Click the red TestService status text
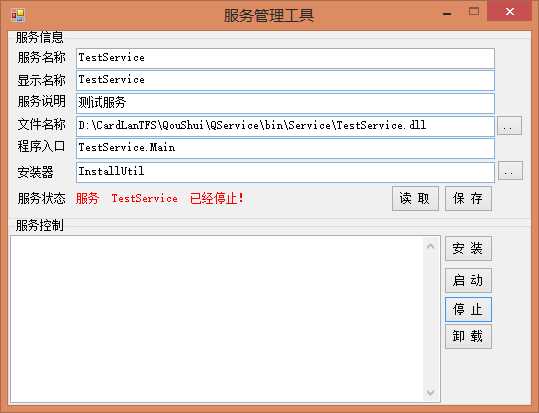 tap(144, 198)
